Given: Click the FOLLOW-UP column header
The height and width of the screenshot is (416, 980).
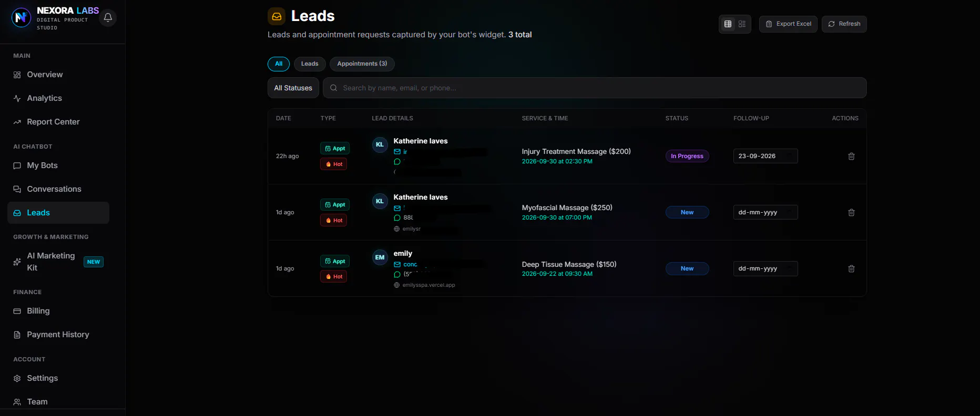Looking at the screenshot, I should coord(751,118).
